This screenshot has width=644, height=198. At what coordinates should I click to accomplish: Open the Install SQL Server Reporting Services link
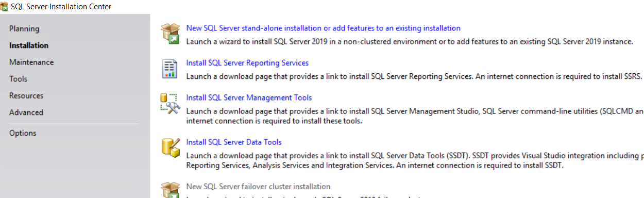(x=247, y=63)
